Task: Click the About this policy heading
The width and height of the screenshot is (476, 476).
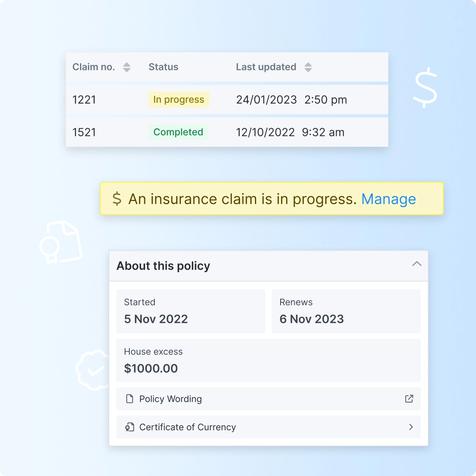Action: pos(163,266)
